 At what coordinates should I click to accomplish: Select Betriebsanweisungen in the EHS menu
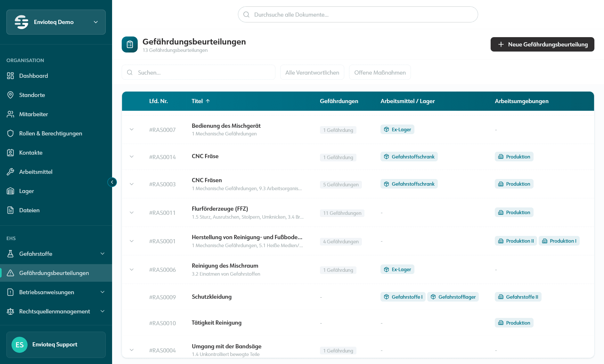pos(46,292)
